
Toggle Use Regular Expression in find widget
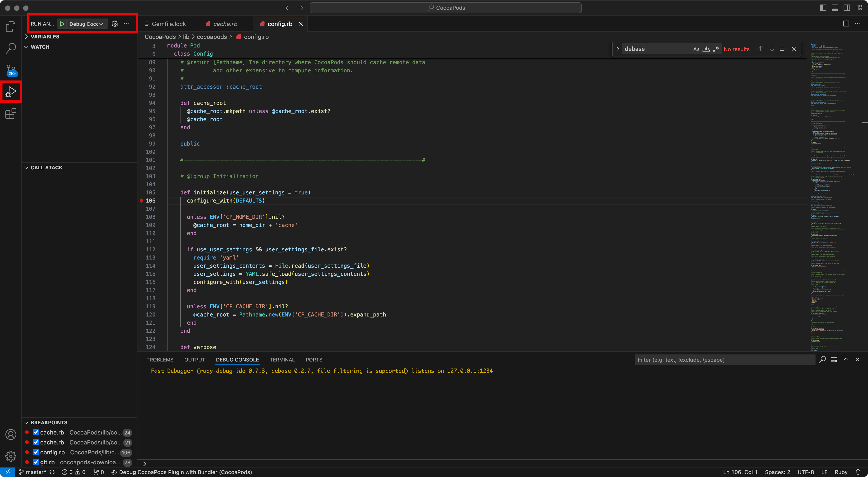click(716, 49)
